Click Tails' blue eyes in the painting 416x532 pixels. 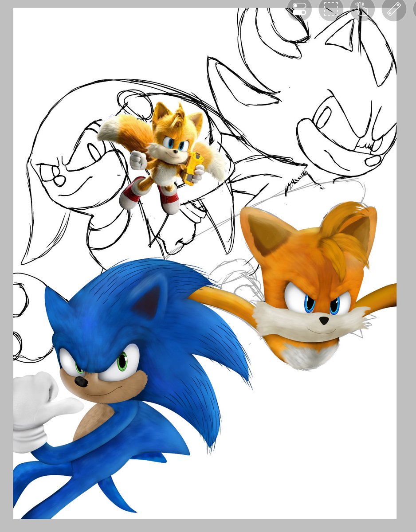(310, 306)
